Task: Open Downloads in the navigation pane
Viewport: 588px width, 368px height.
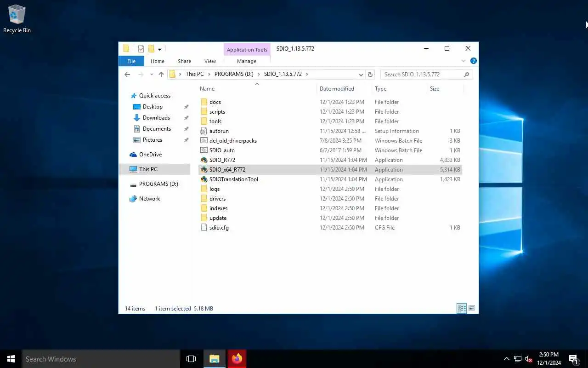Action: point(156,118)
